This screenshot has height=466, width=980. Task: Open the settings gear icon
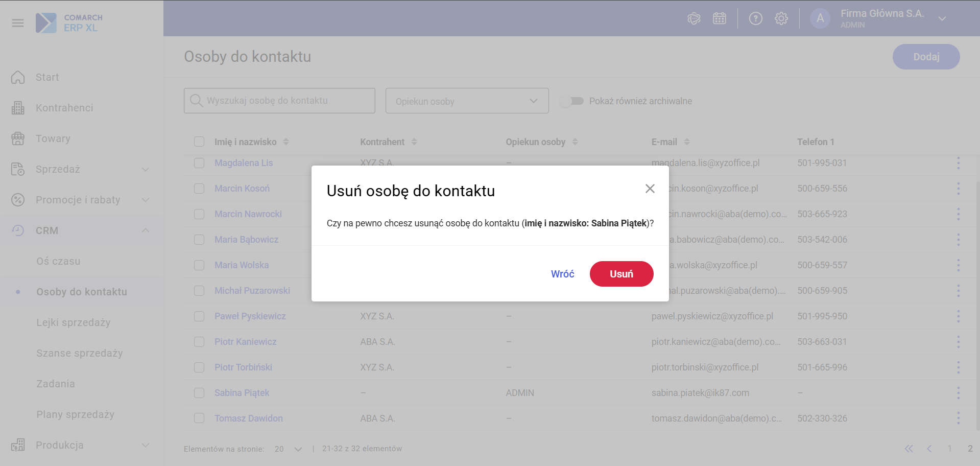(781, 19)
